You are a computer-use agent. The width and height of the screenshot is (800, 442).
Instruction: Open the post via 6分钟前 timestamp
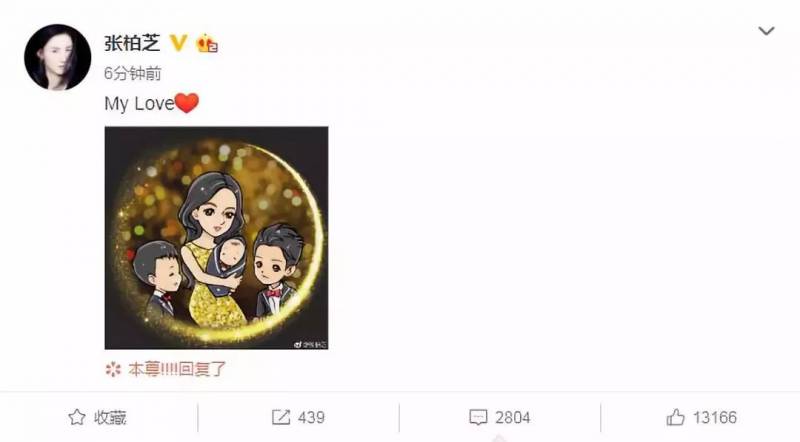[133, 73]
